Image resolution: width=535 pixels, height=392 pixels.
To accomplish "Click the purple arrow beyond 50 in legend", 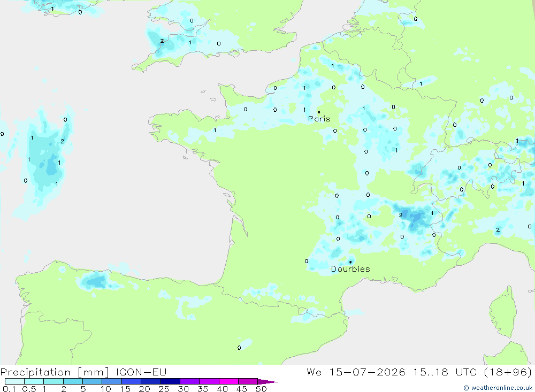I will tap(267, 382).
